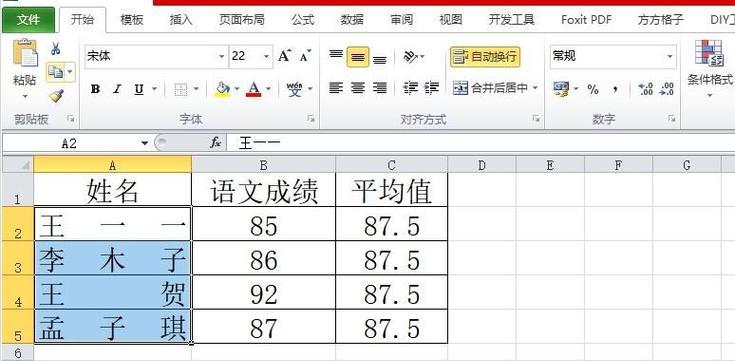Open the font size 22 dropdown

[x=266, y=57]
